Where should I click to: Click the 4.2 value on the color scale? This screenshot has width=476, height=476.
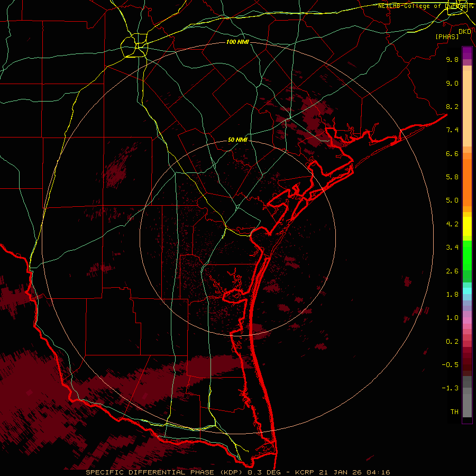(x=452, y=224)
